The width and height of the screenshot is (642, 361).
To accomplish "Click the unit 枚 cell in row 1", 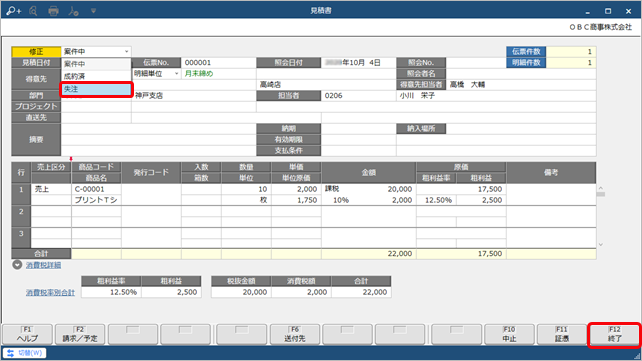I will [246, 200].
